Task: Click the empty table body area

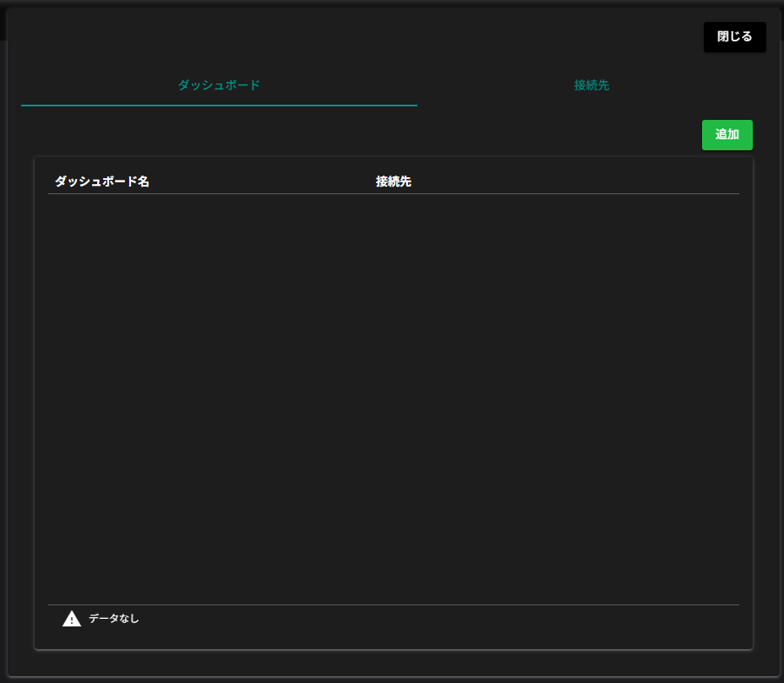Action: [x=393, y=397]
